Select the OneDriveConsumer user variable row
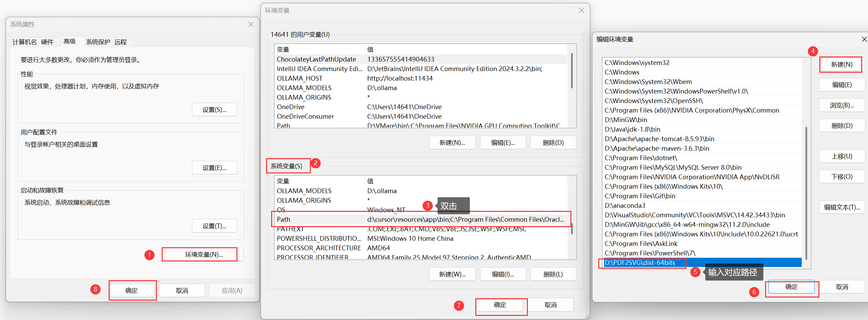This screenshot has width=868, height=320. pos(421,116)
